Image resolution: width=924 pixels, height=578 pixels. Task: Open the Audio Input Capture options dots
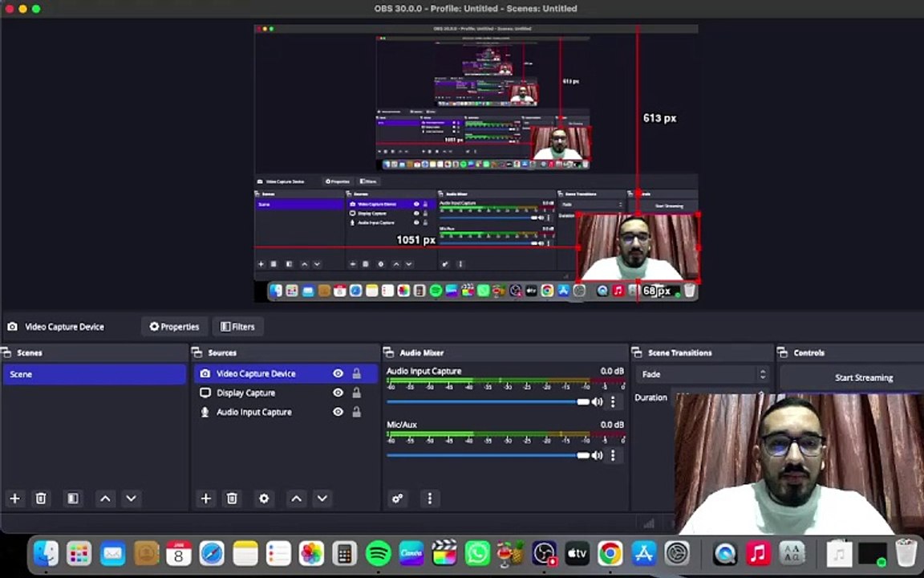pos(613,401)
